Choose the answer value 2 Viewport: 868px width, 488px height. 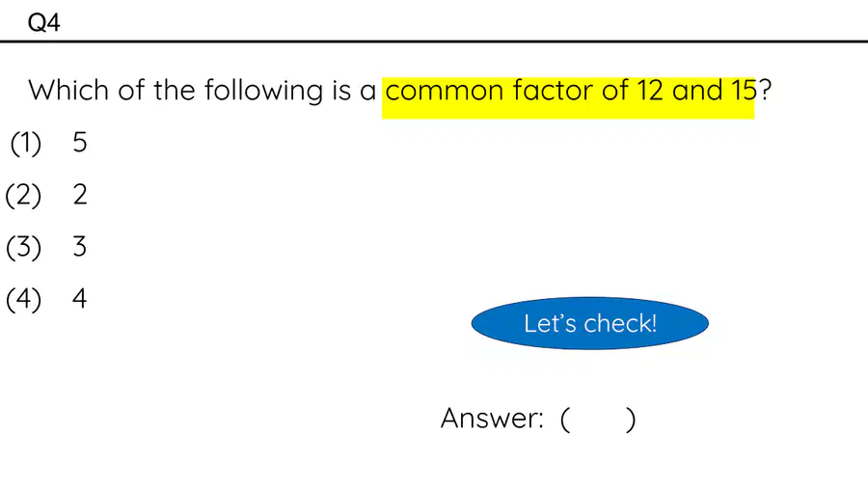[80, 195]
